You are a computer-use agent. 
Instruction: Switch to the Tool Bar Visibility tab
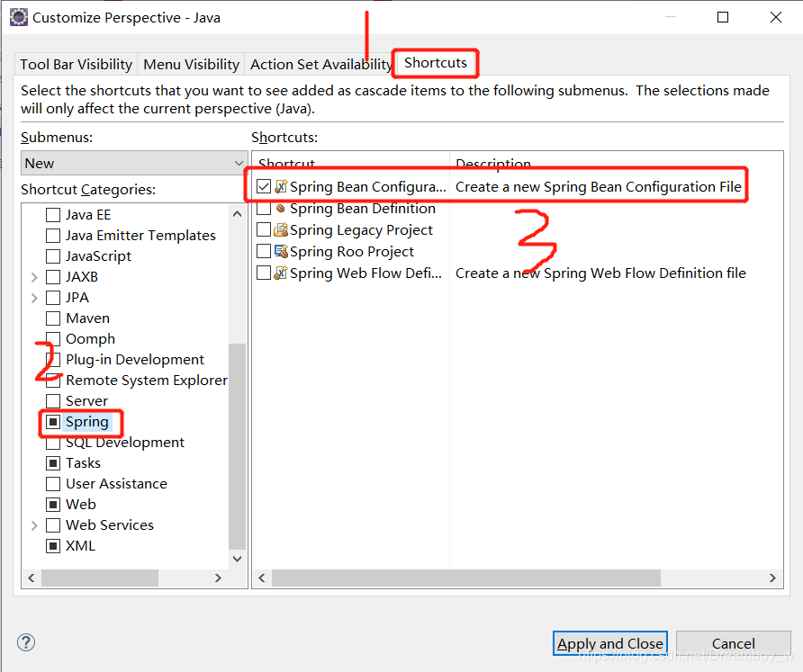[76, 65]
